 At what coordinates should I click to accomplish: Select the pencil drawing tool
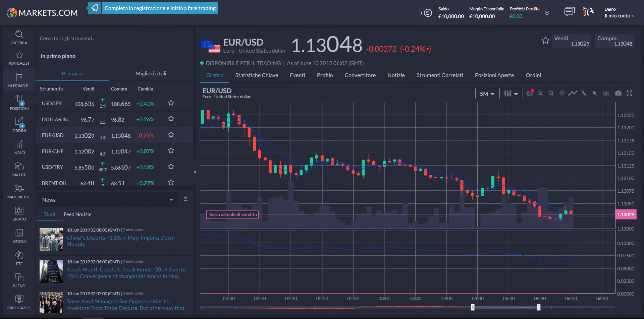click(584, 93)
